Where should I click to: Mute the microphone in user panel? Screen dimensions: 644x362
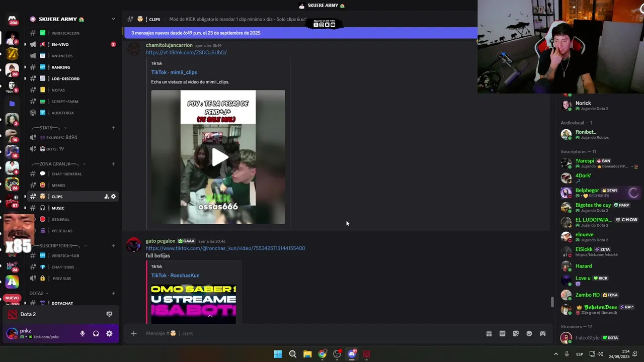83,333
